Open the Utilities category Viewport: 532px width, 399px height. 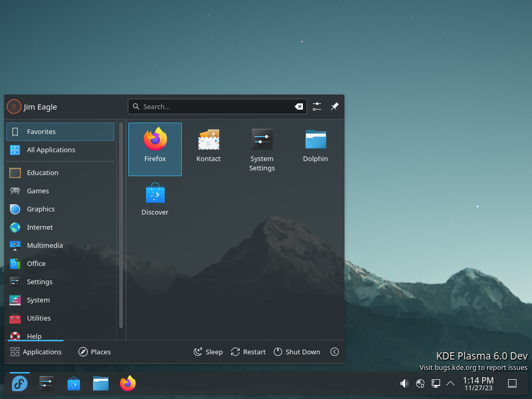point(60,318)
